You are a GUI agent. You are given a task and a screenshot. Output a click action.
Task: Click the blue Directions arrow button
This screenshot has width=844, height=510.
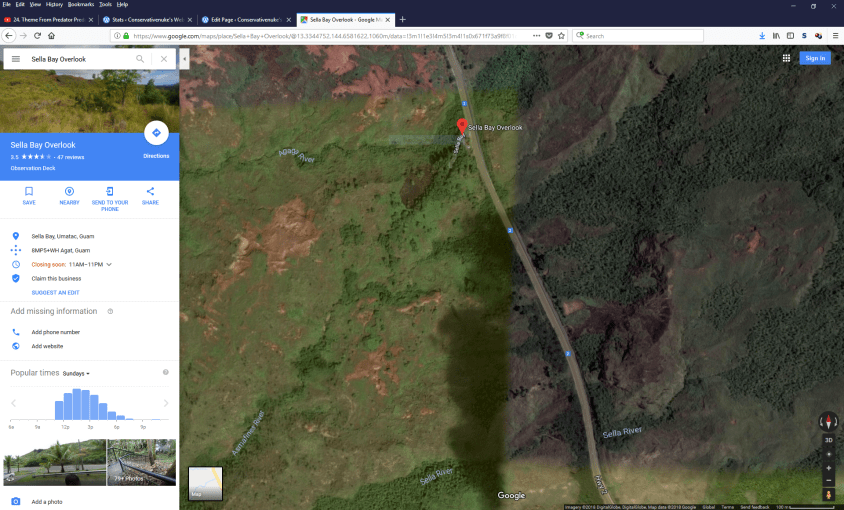pyautogui.click(x=156, y=133)
